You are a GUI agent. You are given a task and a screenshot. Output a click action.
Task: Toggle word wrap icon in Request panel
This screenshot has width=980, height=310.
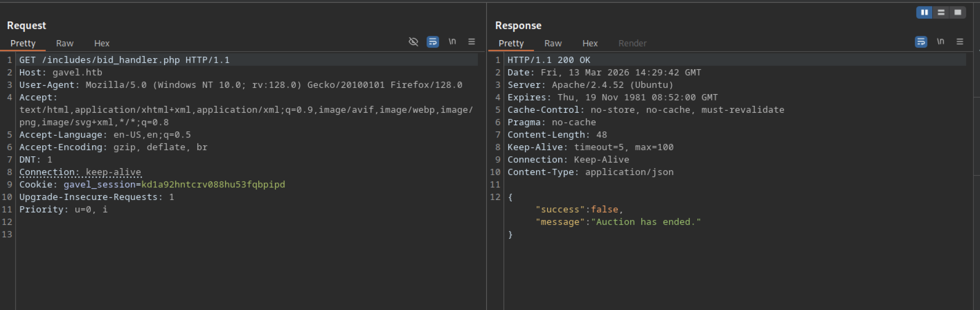pos(433,42)
